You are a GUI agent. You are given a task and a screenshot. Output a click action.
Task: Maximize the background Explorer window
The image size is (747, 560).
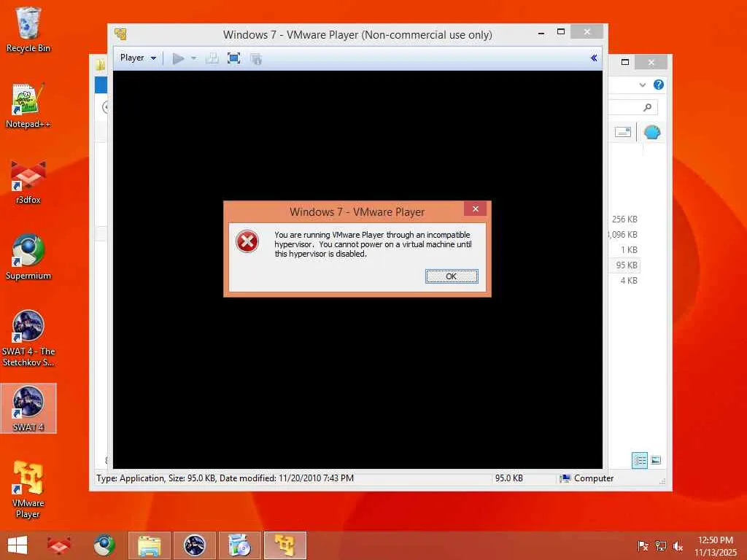[x=625, y=62]
